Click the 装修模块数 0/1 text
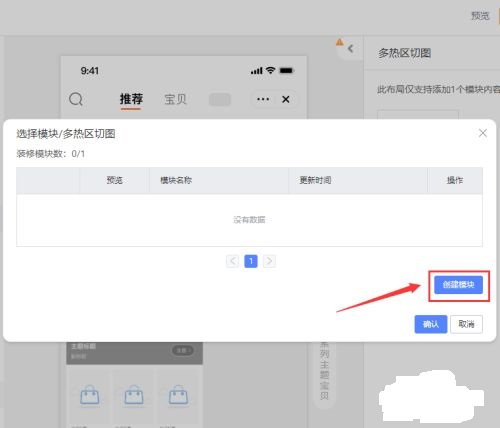Viewport: 500px width, 428px height. click(x=50, y=154)
